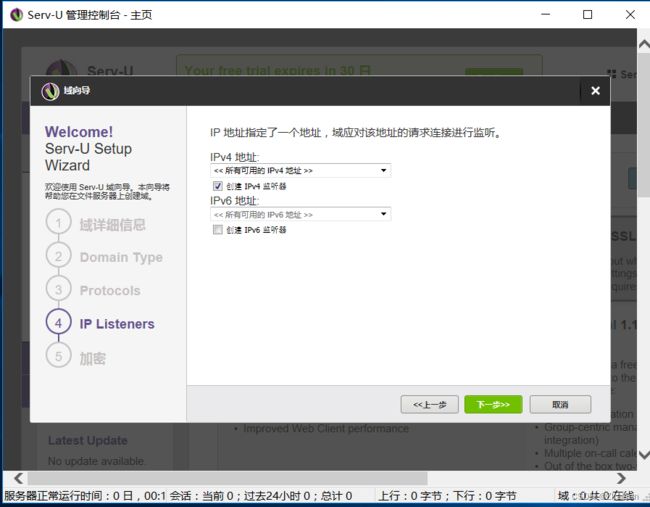Click the Domain Type step label
The height and width of the screenshot is (507, 650).
[x=121, y=257]
